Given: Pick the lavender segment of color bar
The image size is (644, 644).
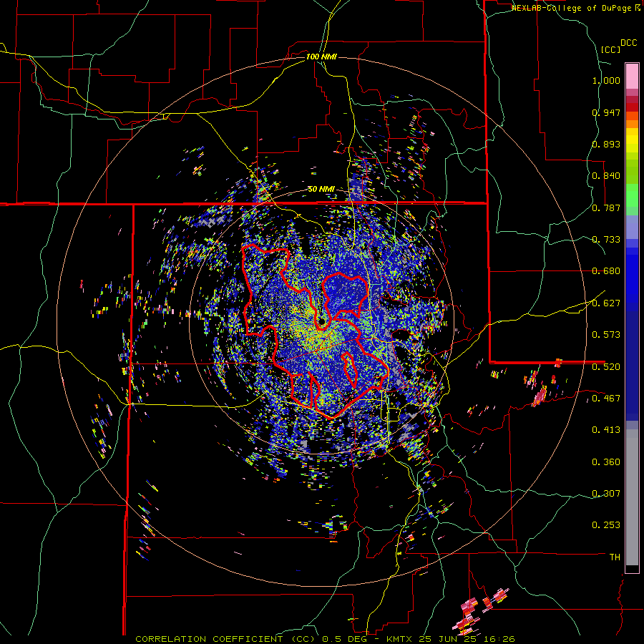Looking at the screenshot, I should click(x=632, y=228).
